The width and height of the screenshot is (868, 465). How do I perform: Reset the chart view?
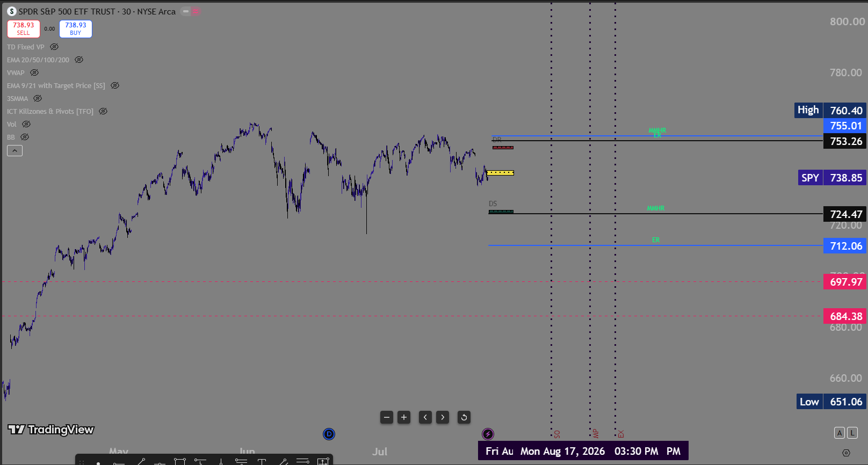pyautogui.click(x=464, y=417)
